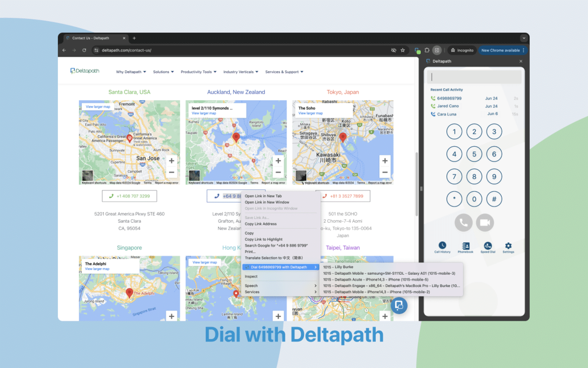588x368 pixels.
Task: Open the tab search dropdown arrow
Action: coord(523,38)
